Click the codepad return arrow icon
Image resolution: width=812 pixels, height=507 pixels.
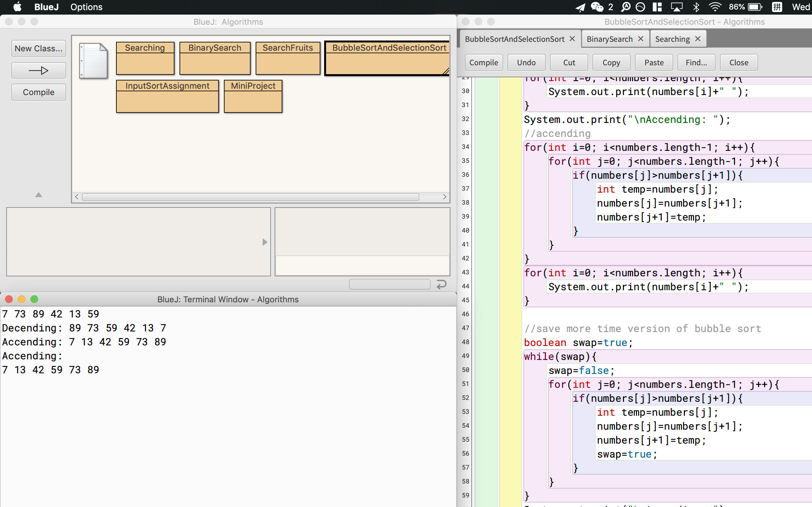coord(441,284)
